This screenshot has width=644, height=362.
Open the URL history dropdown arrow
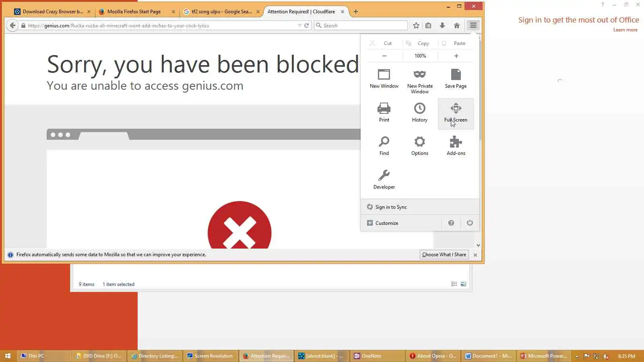click(x=299, y=25)
